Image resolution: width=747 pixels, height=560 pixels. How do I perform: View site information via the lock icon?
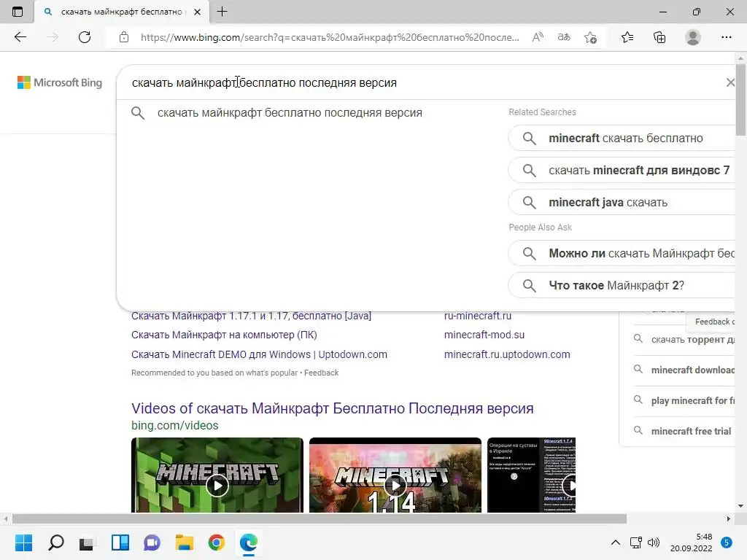coord(124,37)
